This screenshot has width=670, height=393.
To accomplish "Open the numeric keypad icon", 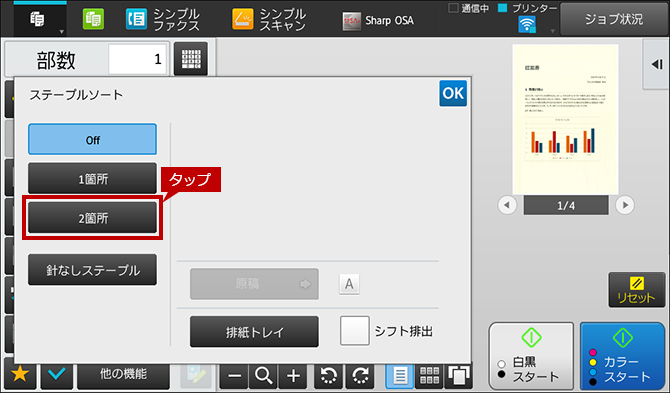I will coord(191,59).
